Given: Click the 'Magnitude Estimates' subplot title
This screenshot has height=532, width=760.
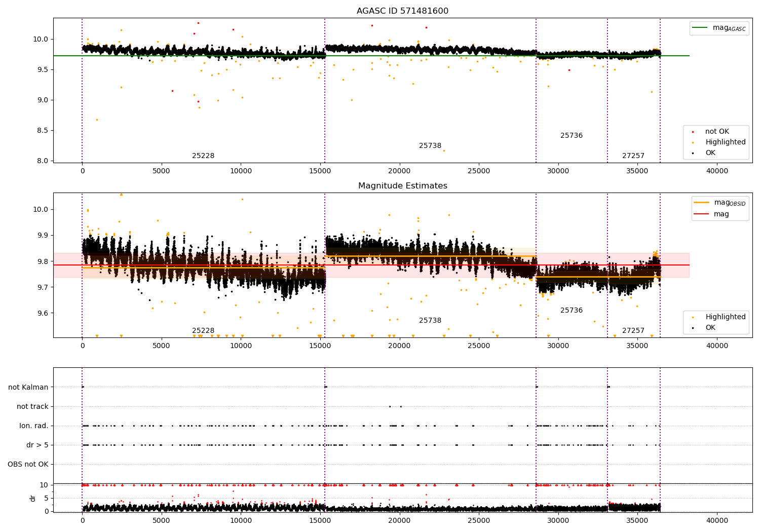Looking at the screenshot, I should click(402, 186).
